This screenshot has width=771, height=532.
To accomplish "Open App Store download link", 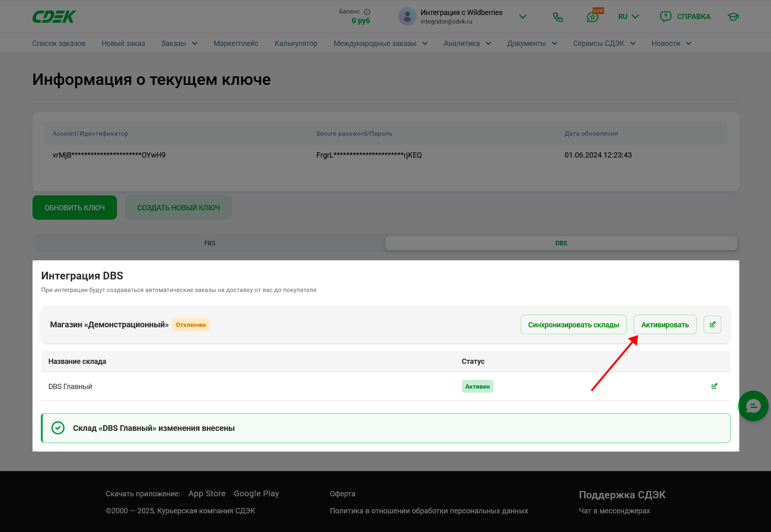I will [207, 493].
